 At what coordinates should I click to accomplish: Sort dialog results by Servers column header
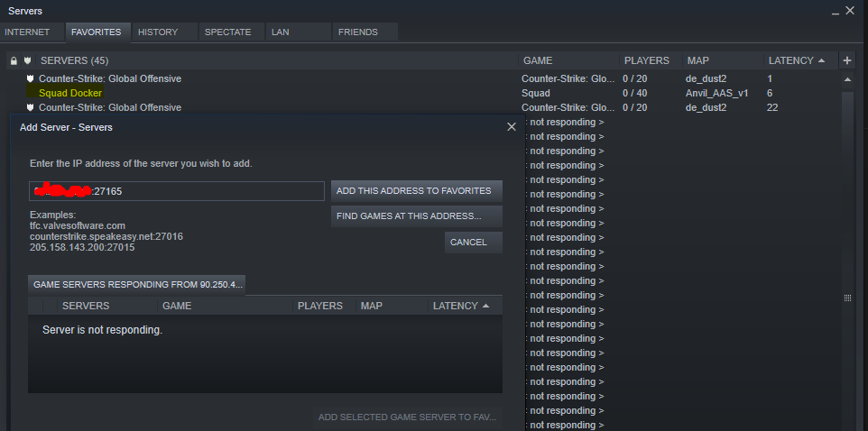click(107, 306)
